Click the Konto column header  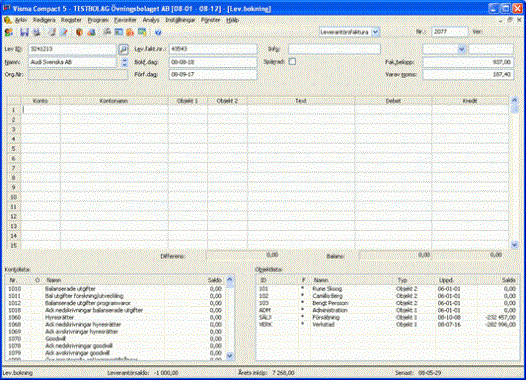click(x=41, y=101)
